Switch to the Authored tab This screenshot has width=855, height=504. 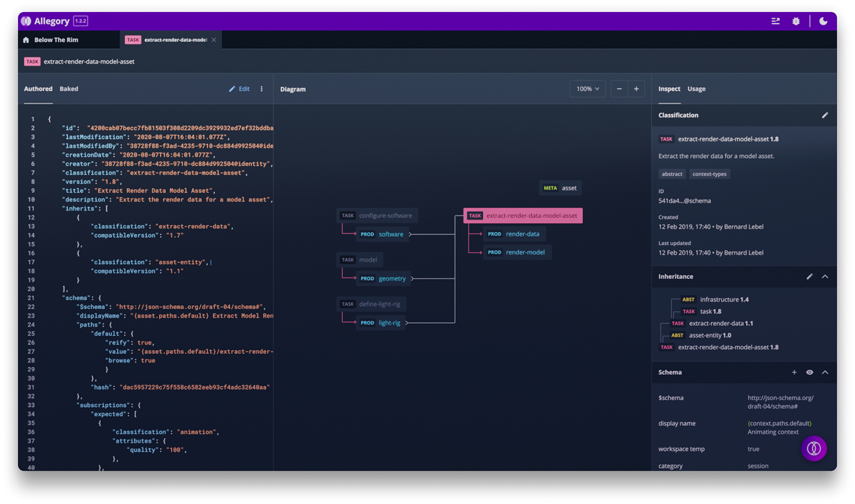pyautogui.click(x=38, y=89)
